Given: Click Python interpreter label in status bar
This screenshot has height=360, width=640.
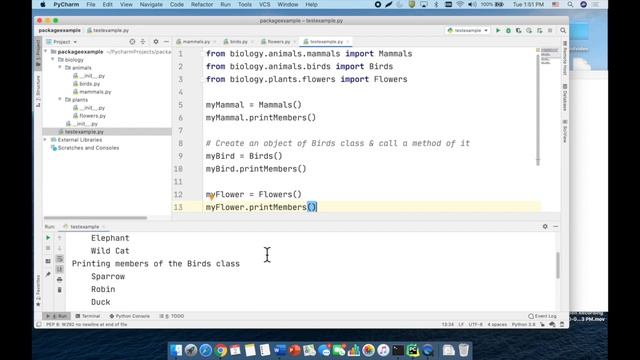Looking at the screenshot, I should (523, 325).
